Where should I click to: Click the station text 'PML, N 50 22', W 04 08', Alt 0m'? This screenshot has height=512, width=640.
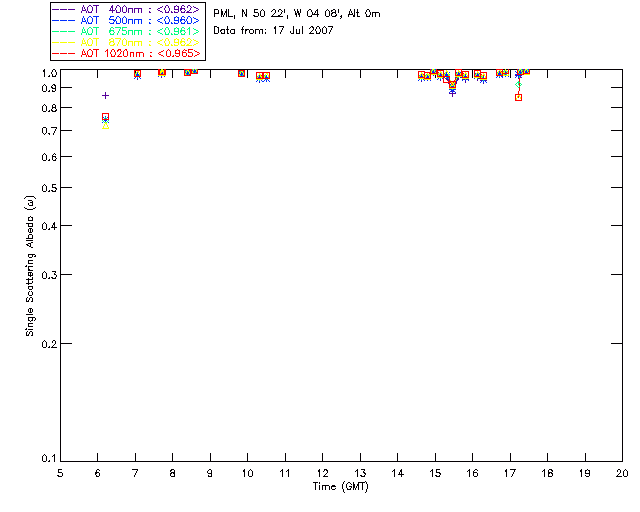coord(297,14)
